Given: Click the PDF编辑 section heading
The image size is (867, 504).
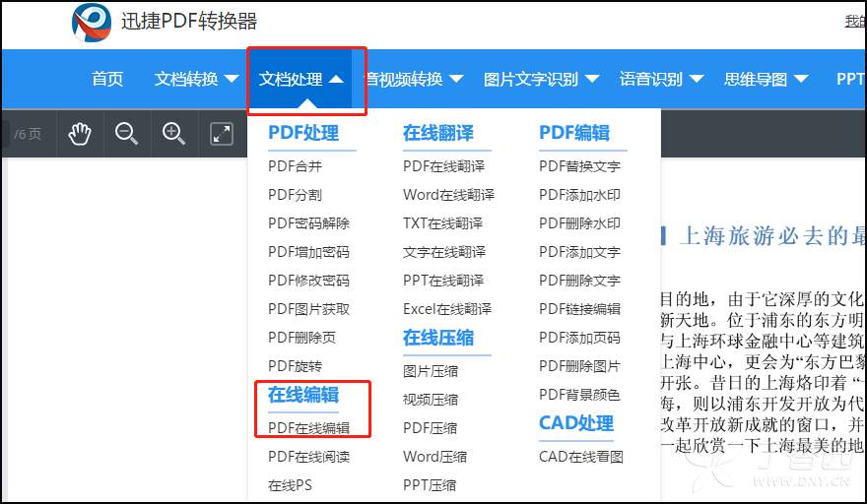Looking at the screenshot, I should pyautogui.click(x=574, y=133).
